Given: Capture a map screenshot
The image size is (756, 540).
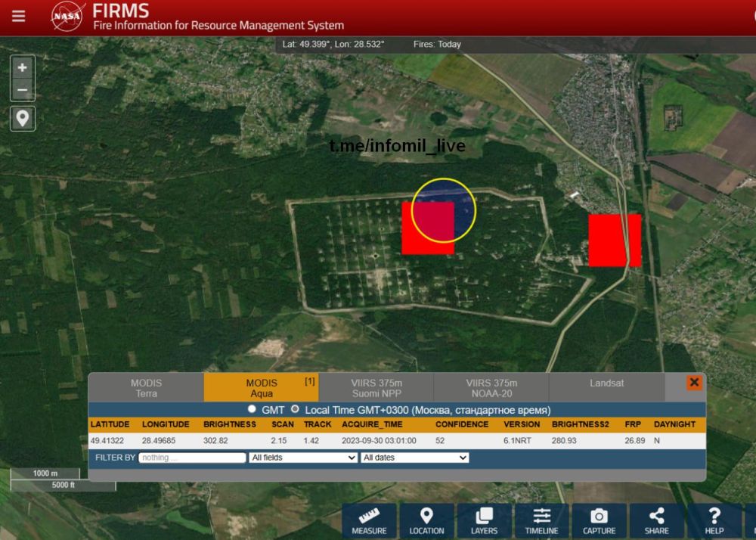Looking at the screenshot, I should [x=599, y=520].
